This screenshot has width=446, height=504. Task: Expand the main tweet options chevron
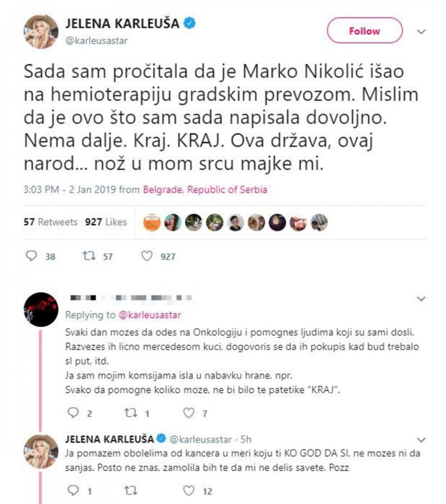(x=421, y=32)
